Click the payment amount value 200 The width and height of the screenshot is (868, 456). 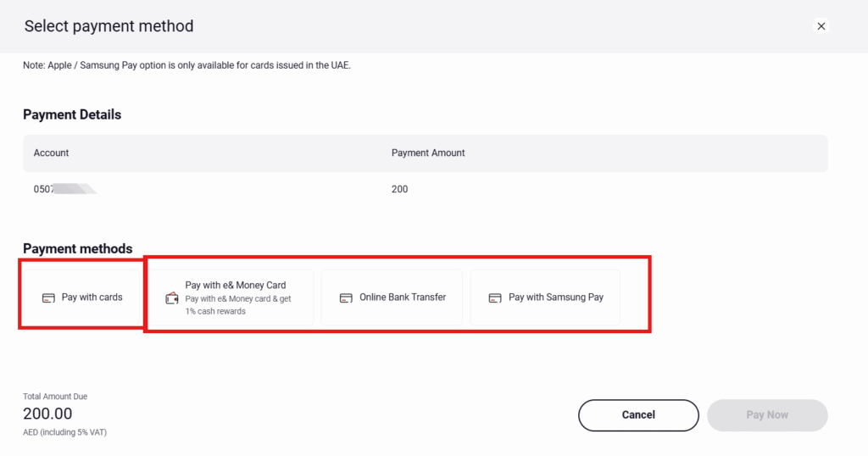point(400,189)
